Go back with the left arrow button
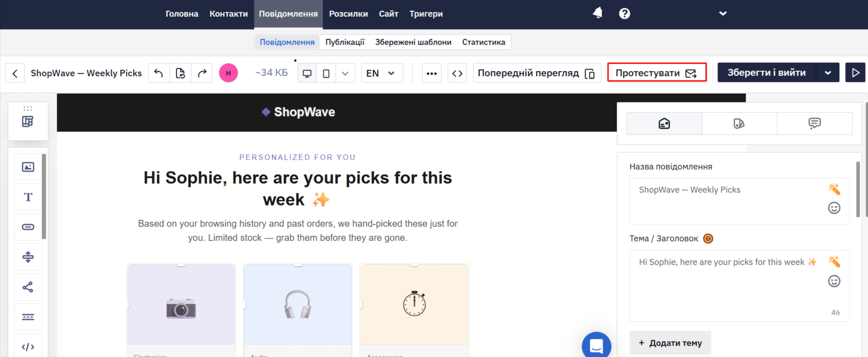 pyautogui.click(x=15, y=73)
